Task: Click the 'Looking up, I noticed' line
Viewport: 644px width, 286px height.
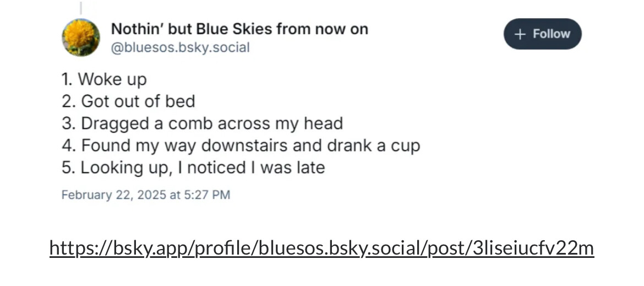Action: tap(193, 168)
